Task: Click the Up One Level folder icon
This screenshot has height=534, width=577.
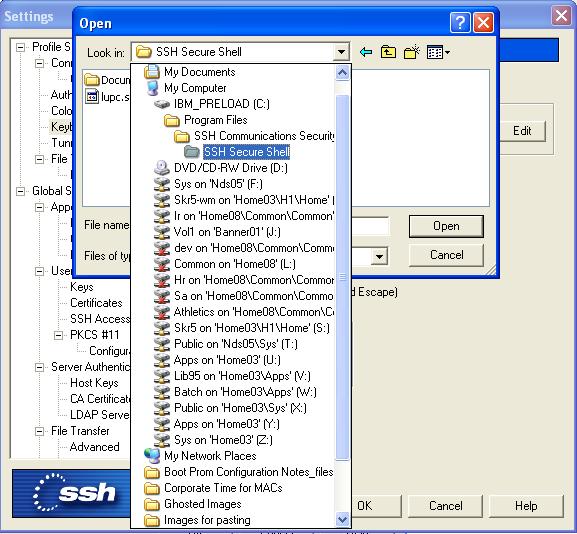Action: pyautogui.click(x=388, y=52)
